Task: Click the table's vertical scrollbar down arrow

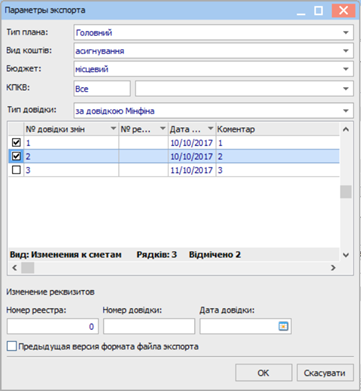Action: click(x=346, y=255)
